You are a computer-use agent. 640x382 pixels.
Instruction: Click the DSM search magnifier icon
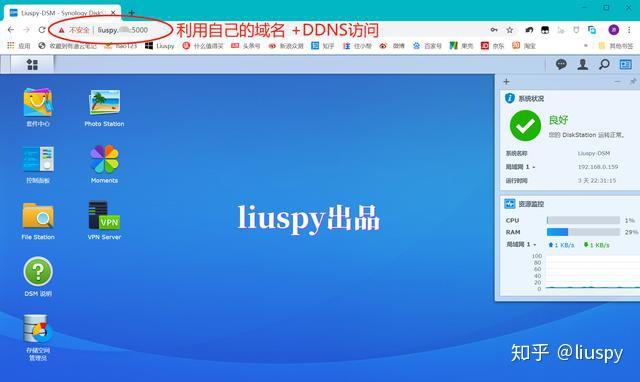coord(604,64)
